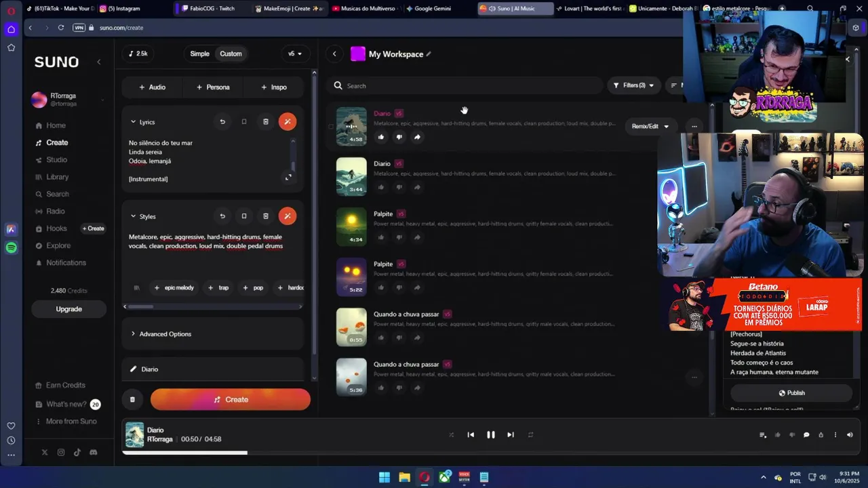Viewport: 868px width, 488px height.
Task: Open the Instagram icon in sidebar footer
Action: (61, 452)
